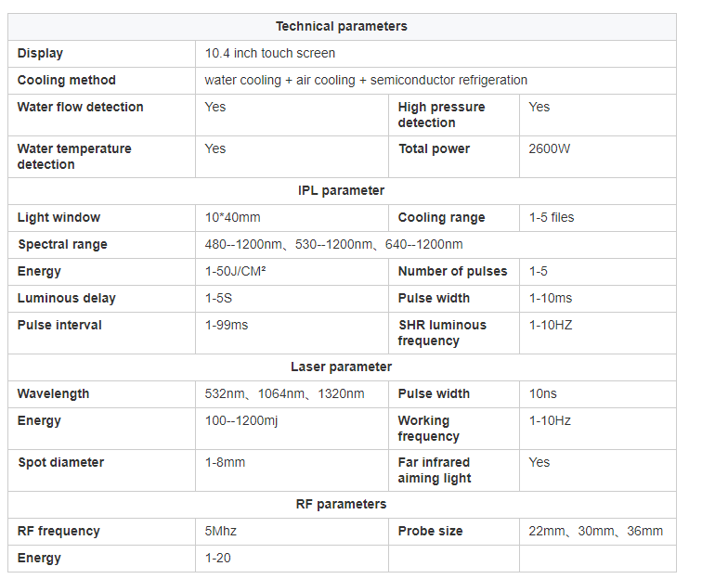This screenshot has width=728, height=579.
Task: Select the 2600W total power value
Action: click(550, 148)
